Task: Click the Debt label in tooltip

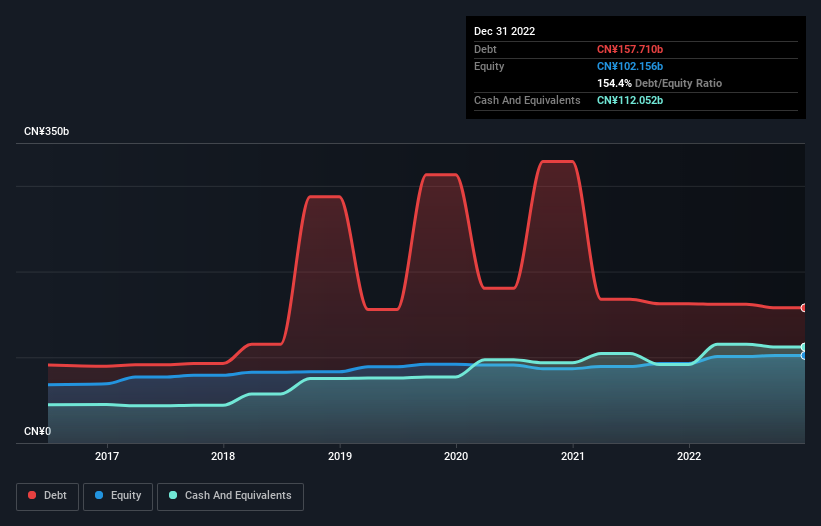Action: pyautogui.click(x=485, y=49)
